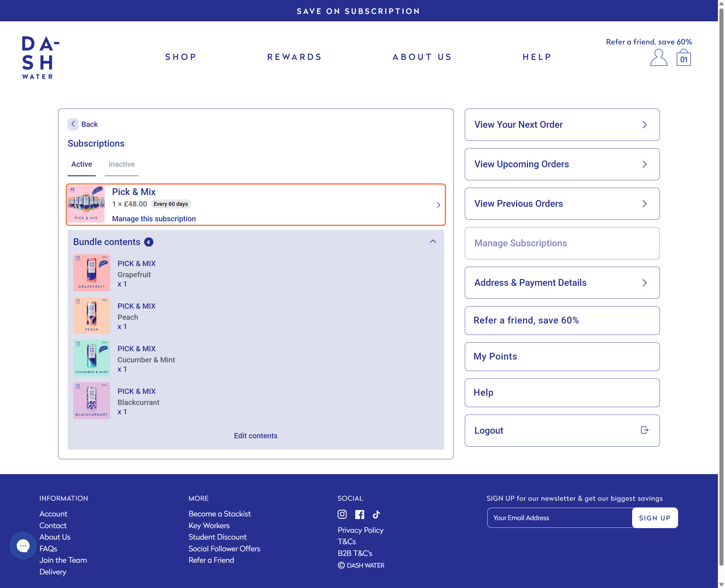This screenshot has width=725, height=588.
Task: Open the user account icon
Action: click(658, 57)
